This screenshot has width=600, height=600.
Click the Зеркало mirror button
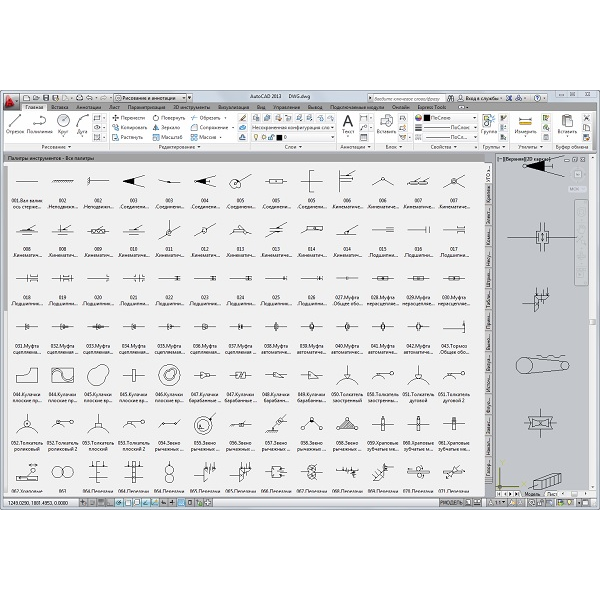pos(166,127)
